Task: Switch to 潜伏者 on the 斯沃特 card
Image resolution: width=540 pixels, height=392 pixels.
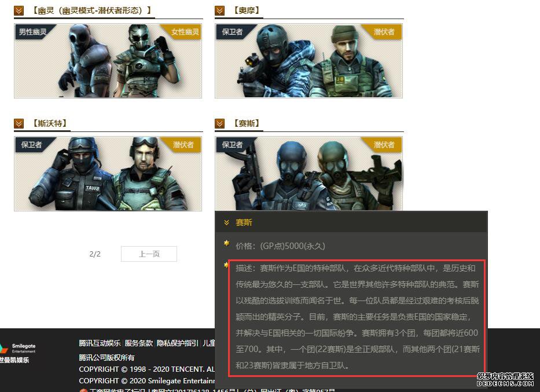Action: (183, 145)
